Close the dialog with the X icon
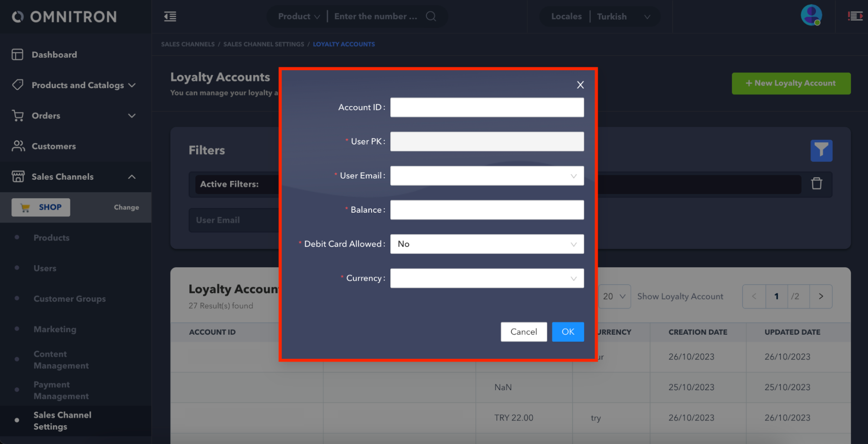868x444 pixels. click(x=580, y=85)
